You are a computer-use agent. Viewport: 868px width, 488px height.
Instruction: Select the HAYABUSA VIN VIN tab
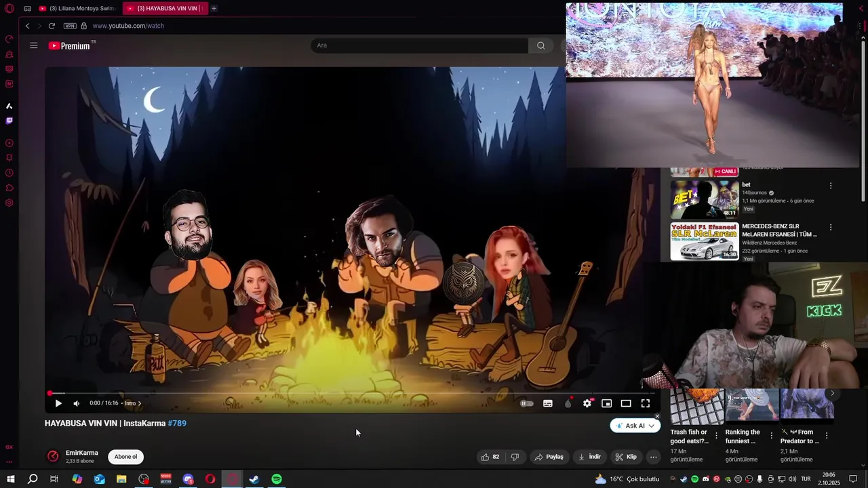coord(165,8)
